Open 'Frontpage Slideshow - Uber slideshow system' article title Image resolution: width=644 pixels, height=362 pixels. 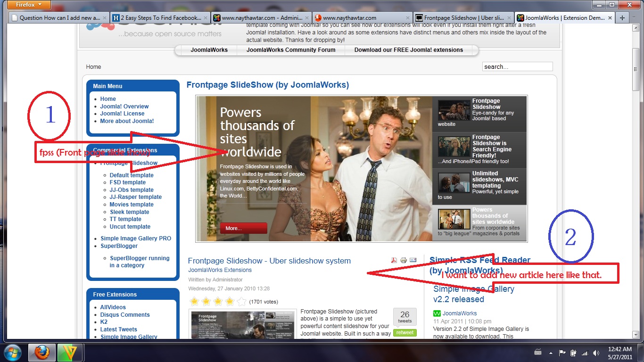(x=269, y=261)
